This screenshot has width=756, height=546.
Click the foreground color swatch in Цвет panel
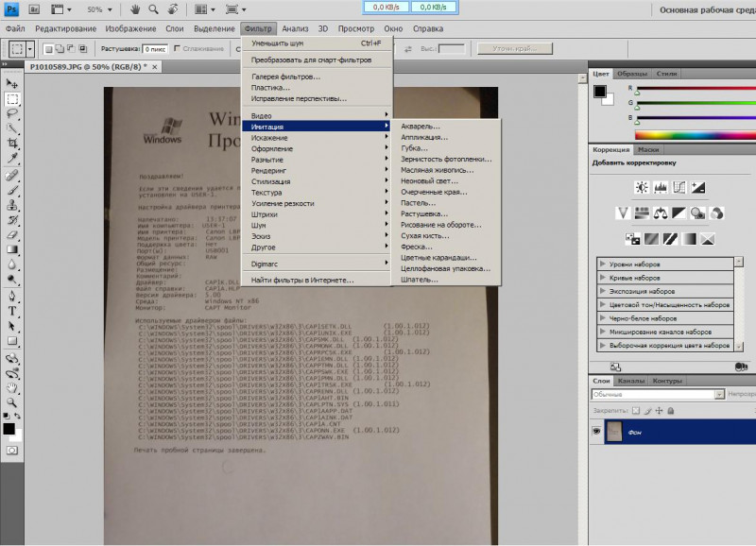(x=600, y=91)
